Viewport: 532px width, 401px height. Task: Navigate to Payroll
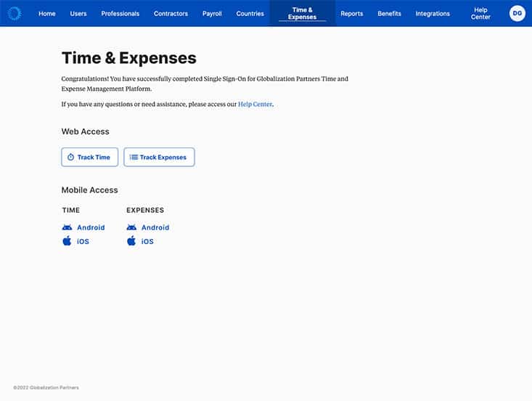(212, 14)
